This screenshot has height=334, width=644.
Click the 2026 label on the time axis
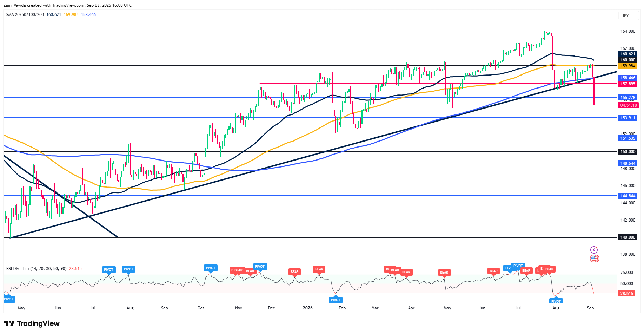click(307, 308)
